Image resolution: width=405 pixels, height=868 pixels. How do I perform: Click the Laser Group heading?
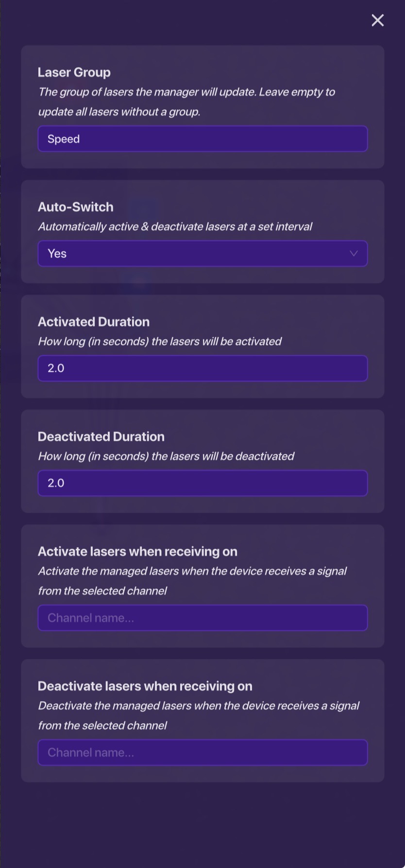click(74, 72)
